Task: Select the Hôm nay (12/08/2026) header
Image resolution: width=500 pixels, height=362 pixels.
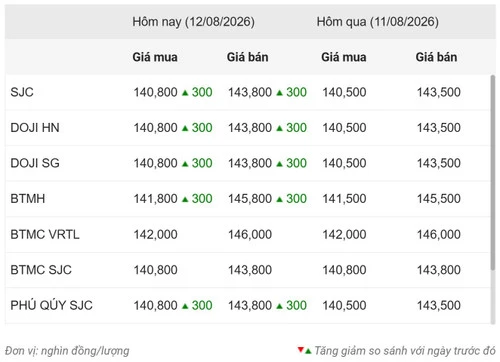Action: pyautogui.click(x=193, y=22)
